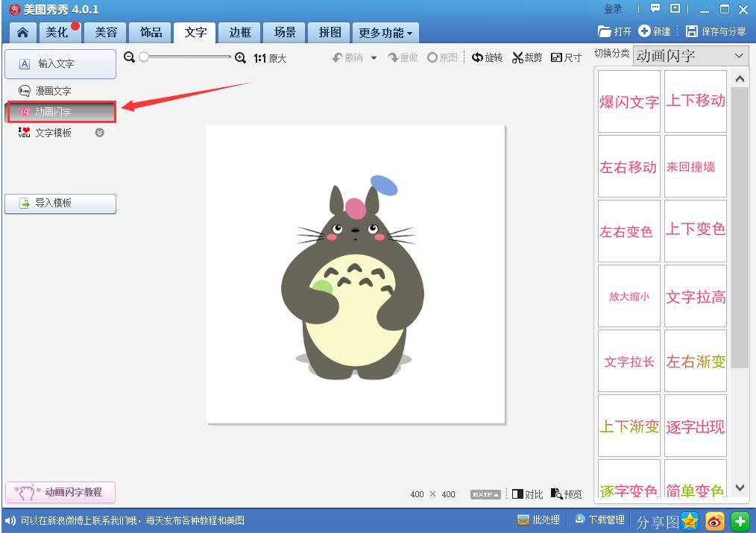Viewport: 756px width, 533px height.
Task: Open the undo history dropdown arrow
Action: coord(374,58)
